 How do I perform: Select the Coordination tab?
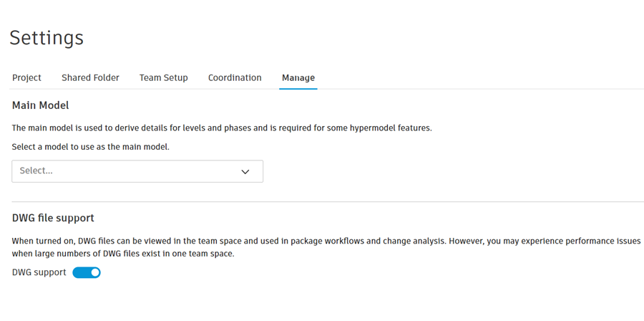tap(235, 77)
